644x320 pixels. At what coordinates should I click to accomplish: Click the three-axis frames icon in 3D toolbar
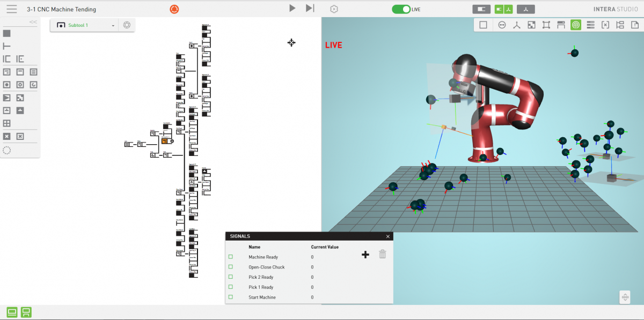pos(517,25)
